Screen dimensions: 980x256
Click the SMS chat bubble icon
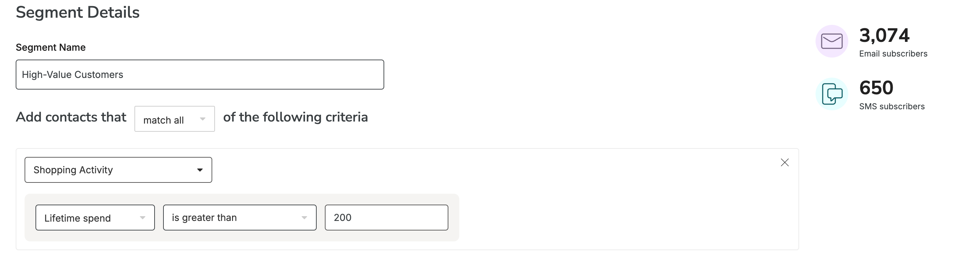point(832,94)
